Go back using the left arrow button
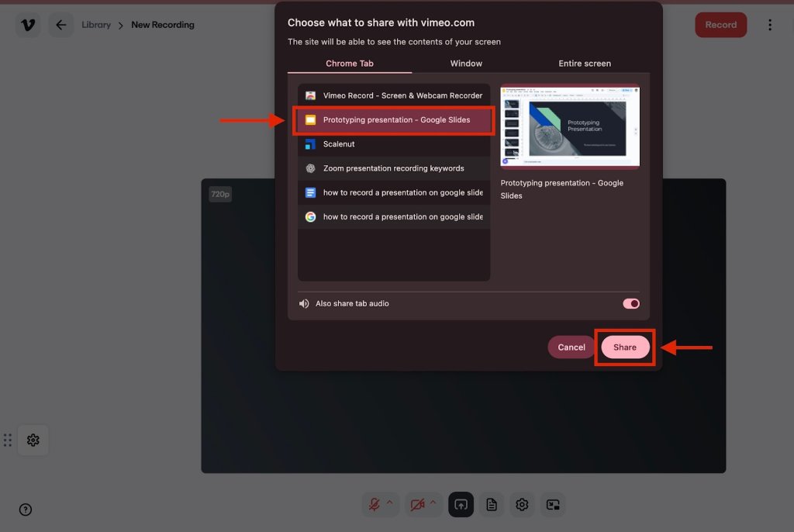This screenshot has height=532, width=794. (60, 25)
